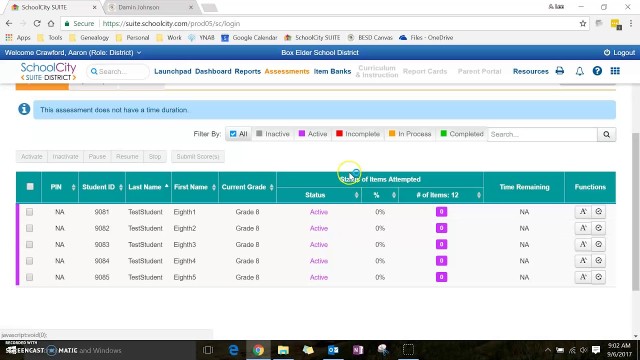640x360 pixels.
Task: Click the Logout link
Action: click(619, 53)
